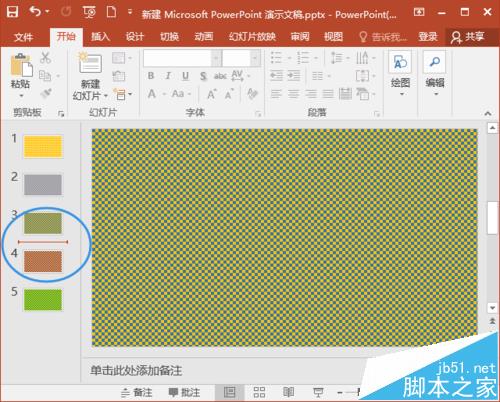Toggle italic formatting
Screen dimensions: 500x402
(x=168, y=76)
